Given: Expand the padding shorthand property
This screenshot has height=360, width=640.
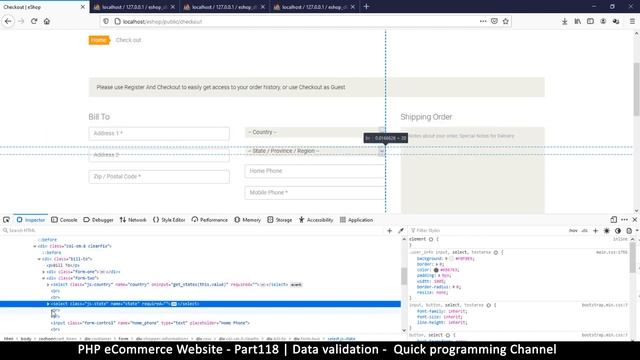Looking at the screenshot, I should coord(440,276).
